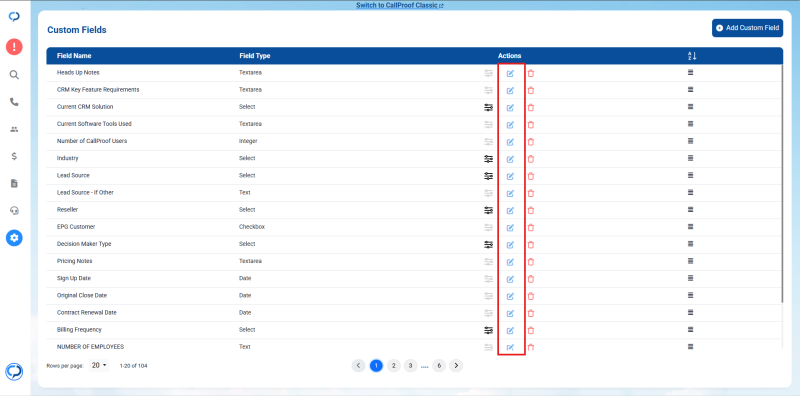Viewport: 800px width, 396px height.
Task: Click the CallProof logo at sidebar top
Action: [x=14, y=17]
